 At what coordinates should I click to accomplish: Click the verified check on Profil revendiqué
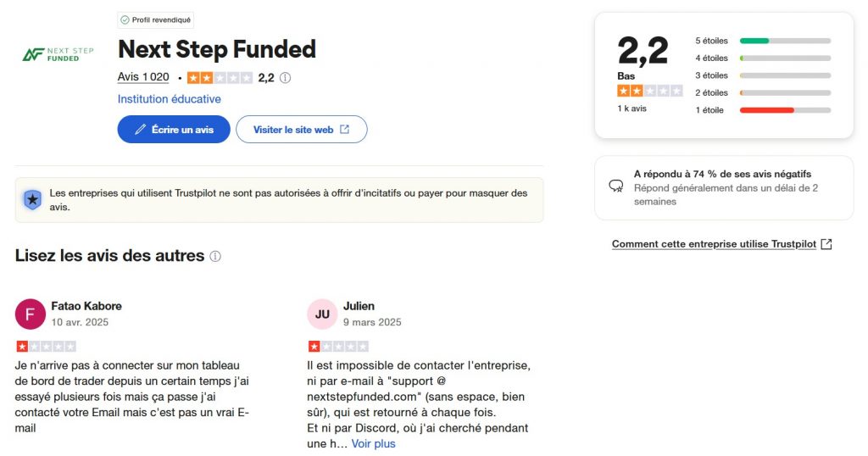(x=125, y=19)
